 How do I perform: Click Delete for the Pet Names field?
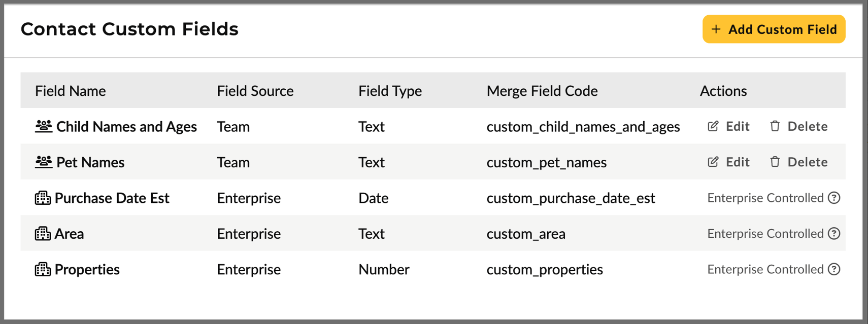[x=807, y=162]
